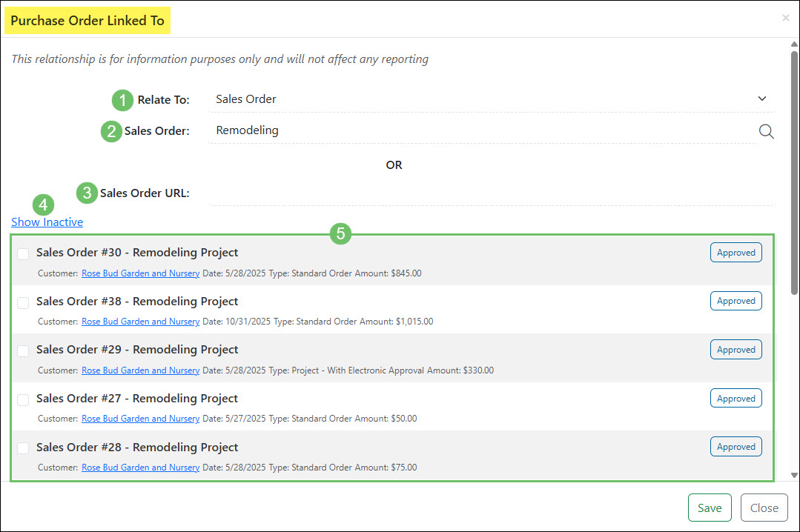Screen dimensions: 800x532
Task: Show inactive sales orders
Action: (x=47, y=222)
